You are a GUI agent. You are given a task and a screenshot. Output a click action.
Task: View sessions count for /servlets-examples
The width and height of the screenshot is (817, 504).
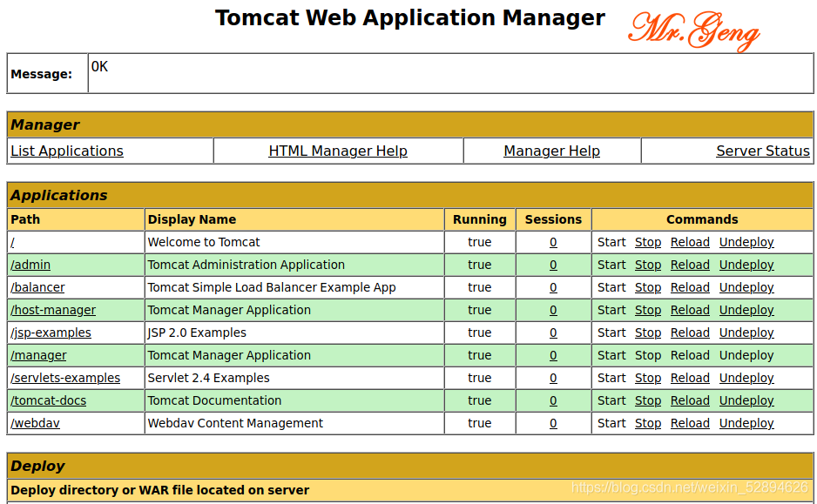click(553, 378)
